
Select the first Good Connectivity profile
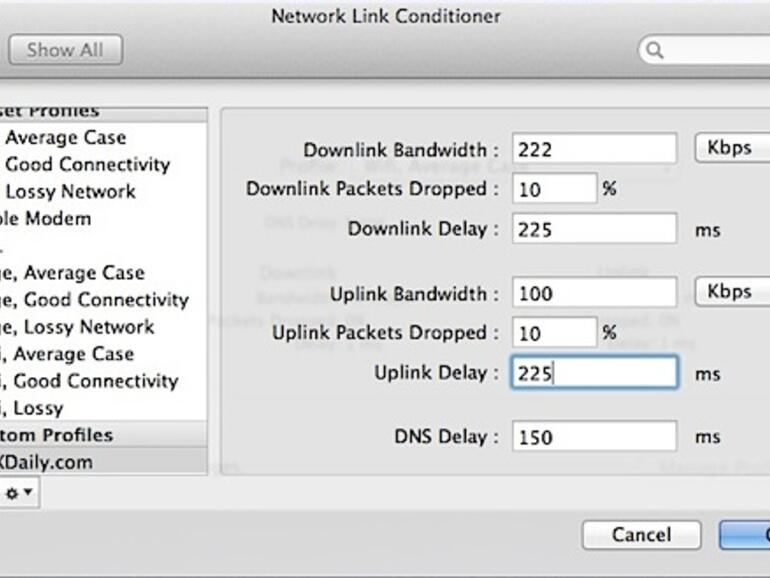pyautogui.click(x=87, y=165)
